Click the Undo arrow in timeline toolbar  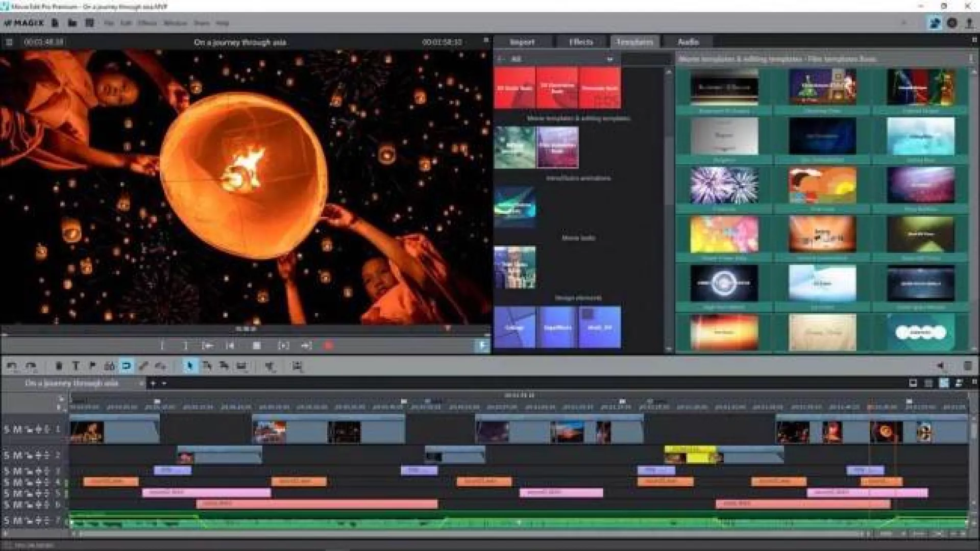[x=12, y=366]
